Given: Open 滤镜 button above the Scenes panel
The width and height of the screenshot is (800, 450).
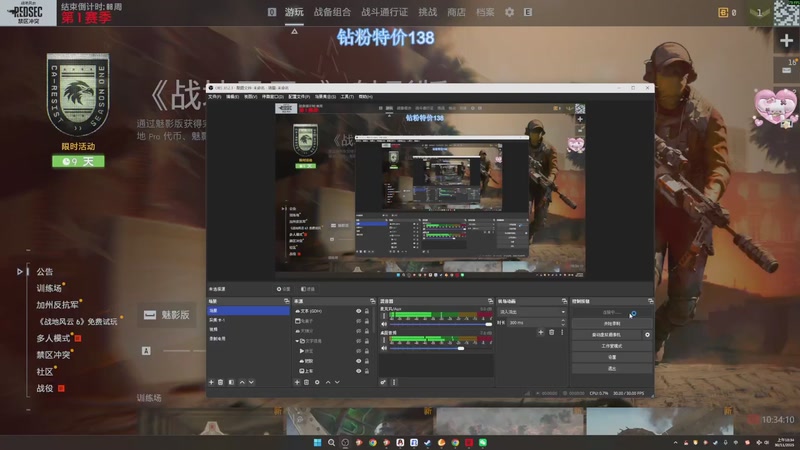Looking at the screenshot, I should pos(308,289).
